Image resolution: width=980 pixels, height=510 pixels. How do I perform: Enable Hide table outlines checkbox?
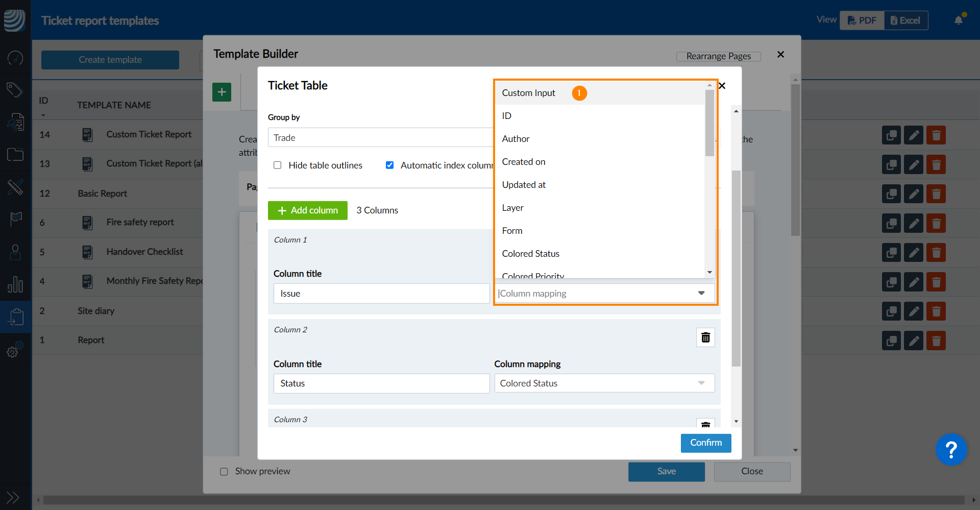point(278,165)
